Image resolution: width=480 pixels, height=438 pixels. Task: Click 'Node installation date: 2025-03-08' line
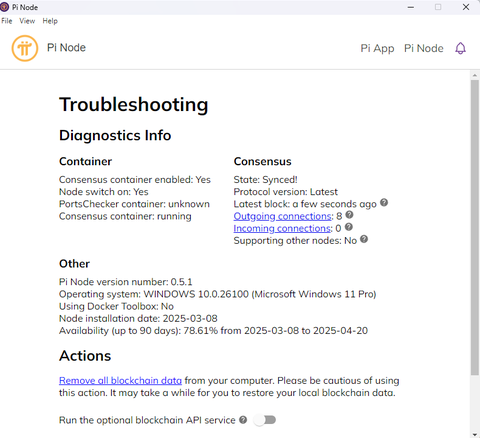coord(138,319)
